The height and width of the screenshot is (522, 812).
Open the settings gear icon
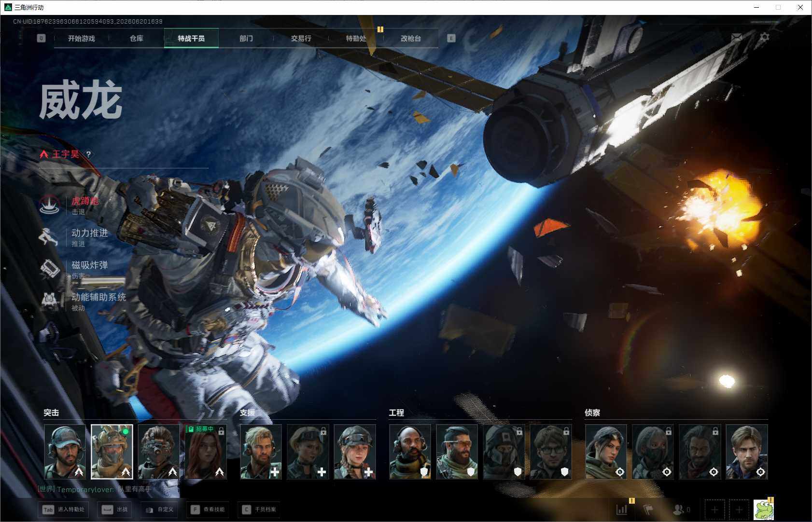765,37
